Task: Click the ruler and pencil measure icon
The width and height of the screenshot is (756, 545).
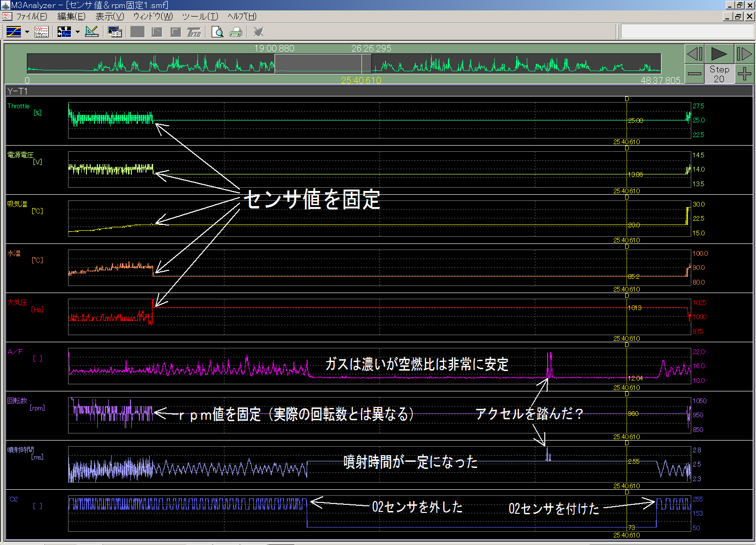Action: [92, 32]
